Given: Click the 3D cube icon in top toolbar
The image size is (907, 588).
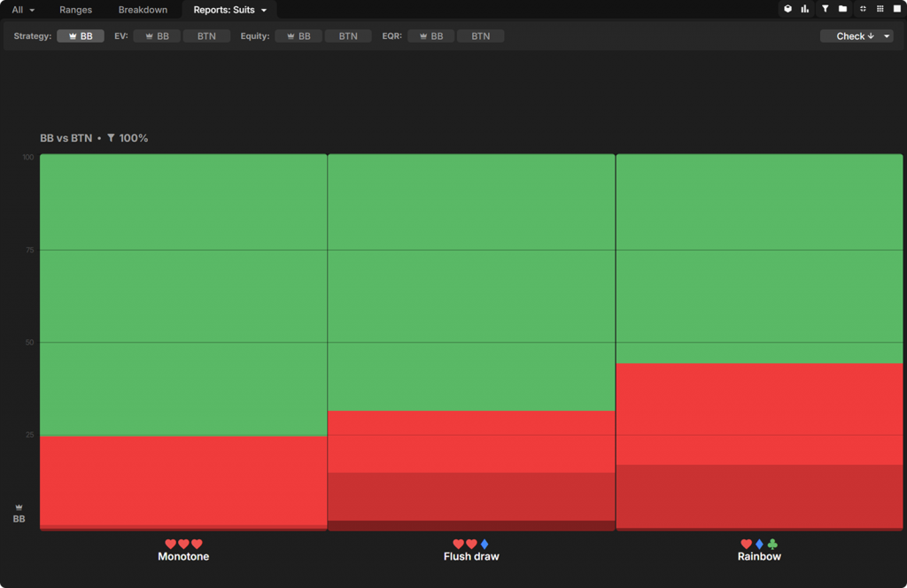Looking at the screenshot, I should 787,9.
